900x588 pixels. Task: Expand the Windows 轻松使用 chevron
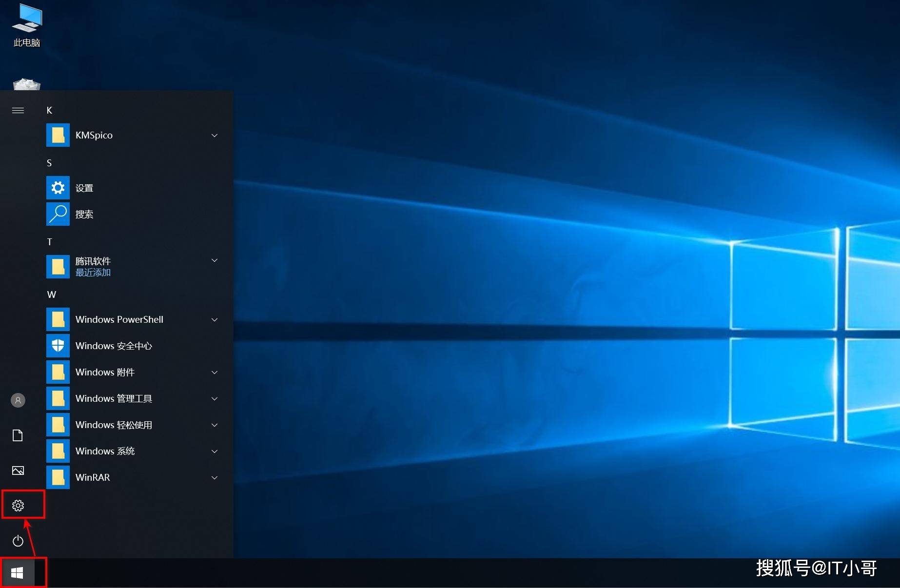[215, 425]
